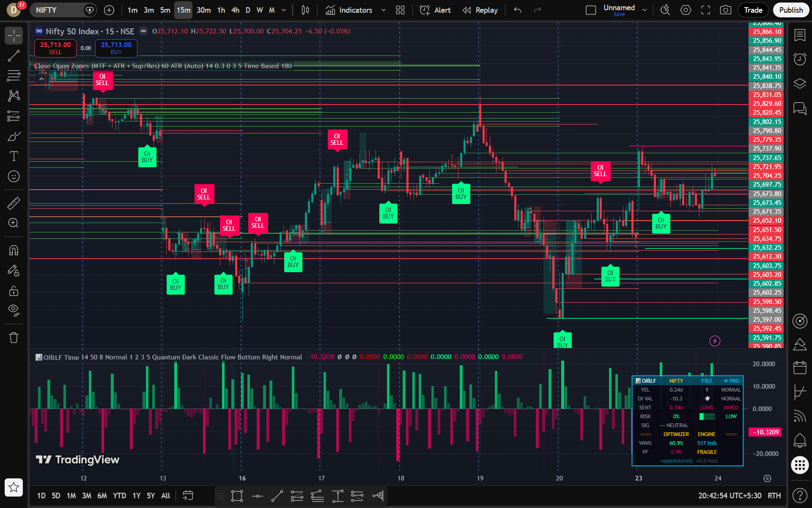Switch to the 15m timeframe

pyautogui.click(x=183, y=10)
